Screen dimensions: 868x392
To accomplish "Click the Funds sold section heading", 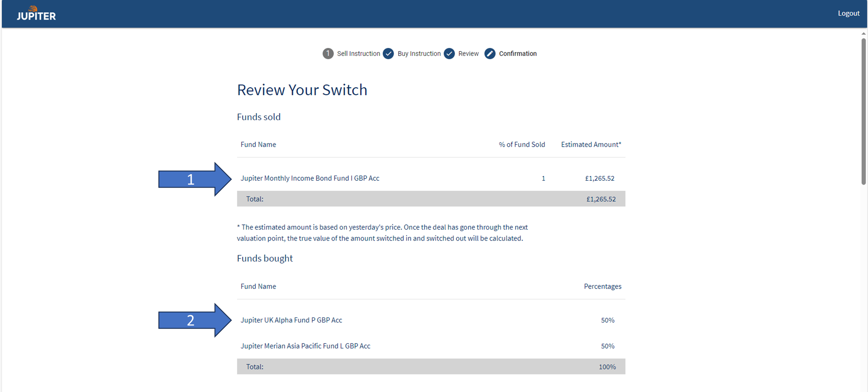I will point(259,117).
